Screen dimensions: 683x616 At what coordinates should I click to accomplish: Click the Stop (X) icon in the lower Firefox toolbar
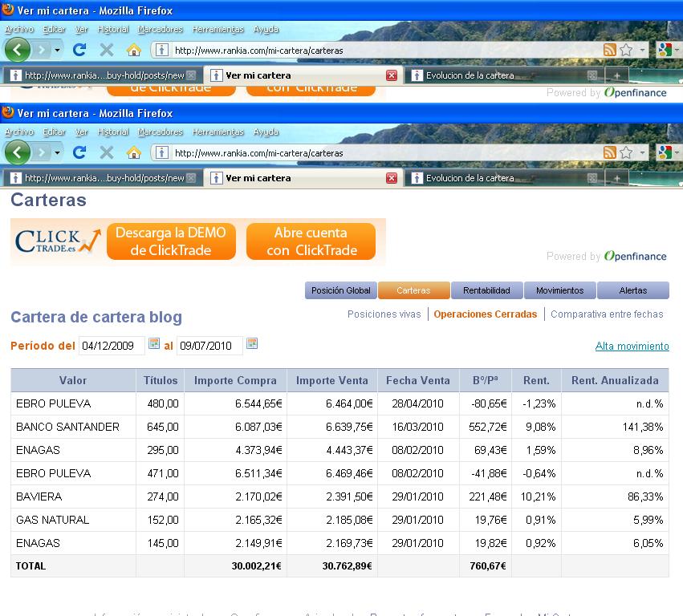coord(106,152)
